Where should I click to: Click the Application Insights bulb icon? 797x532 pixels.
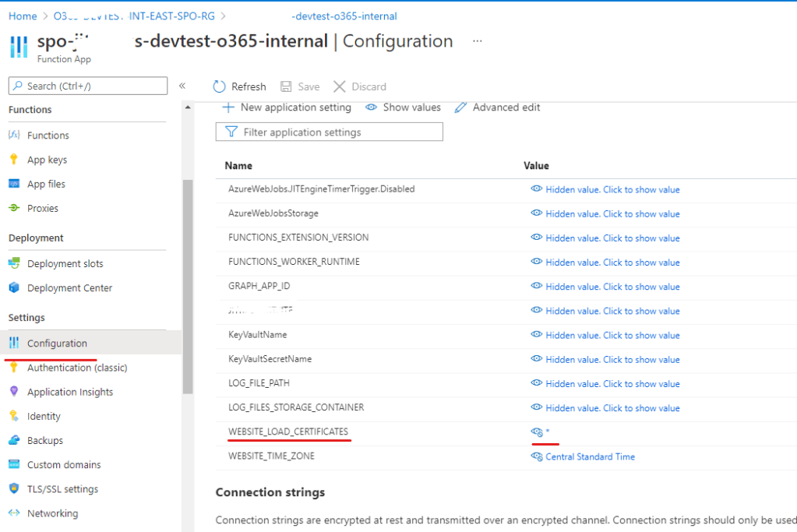(x=13, y=392)
